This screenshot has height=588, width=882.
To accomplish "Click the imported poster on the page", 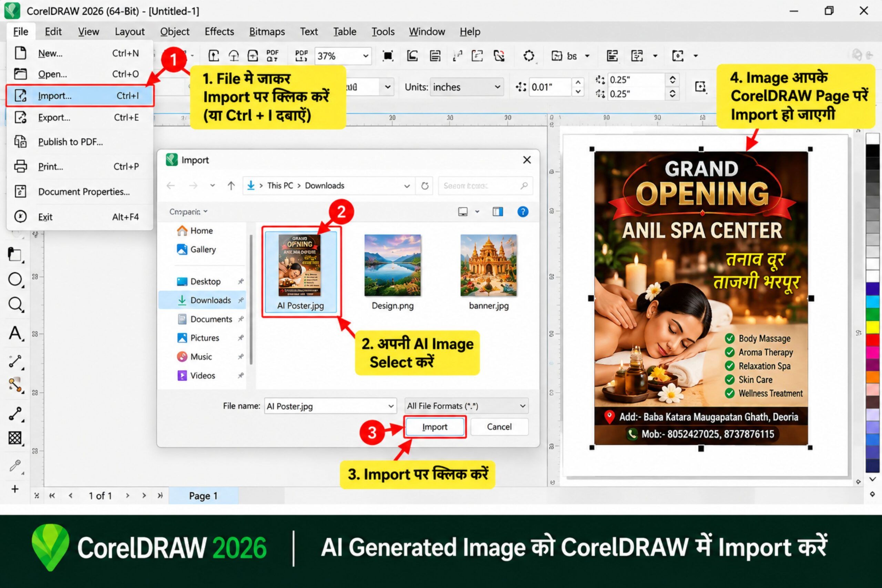I will coord(701,298).
